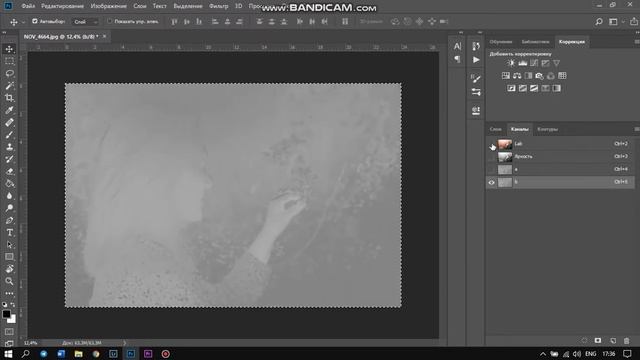Add a Photo Filter adjustment
640x360 pixels.
540,76
